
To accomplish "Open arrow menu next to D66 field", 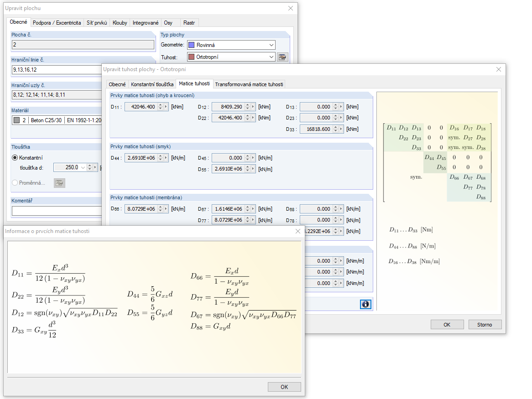I will [x=166, y=209].
